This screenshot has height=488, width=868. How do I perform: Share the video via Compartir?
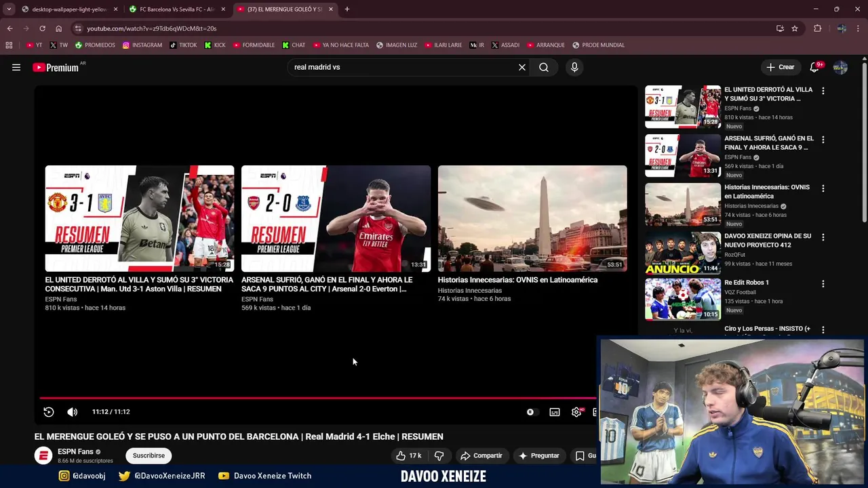pos(481,455)
